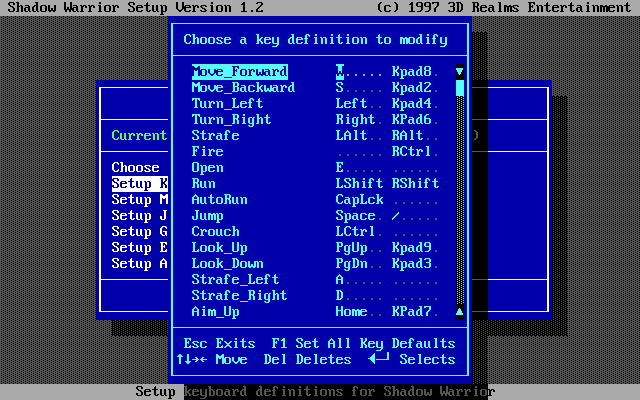The image size is (640, 400).
Task: Click the Enter arrow Selects hint
Action: [x=411, y=360]
